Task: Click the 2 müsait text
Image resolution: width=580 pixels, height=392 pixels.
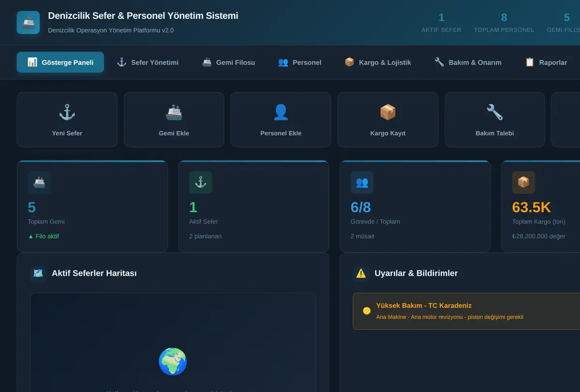Action: click(x=362, y=236)
